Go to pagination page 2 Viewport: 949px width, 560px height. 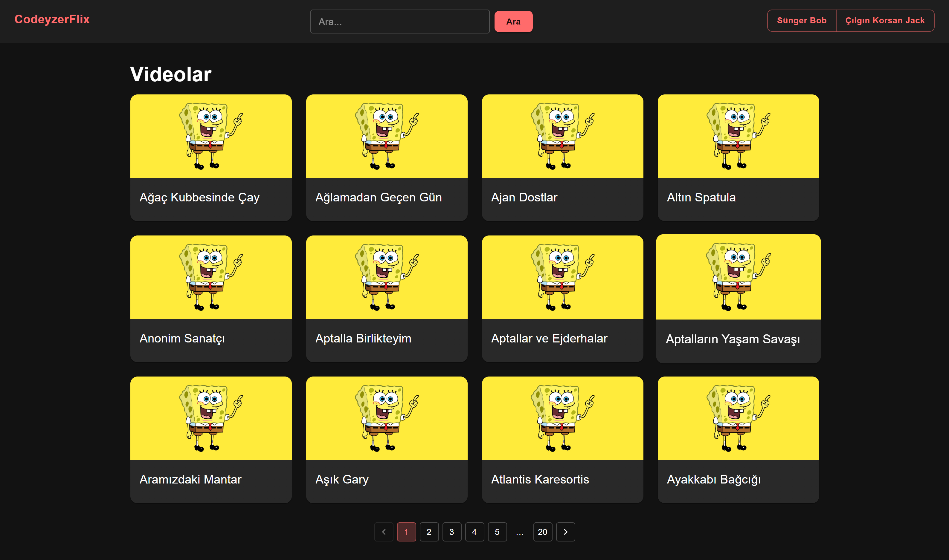[429, 532]
